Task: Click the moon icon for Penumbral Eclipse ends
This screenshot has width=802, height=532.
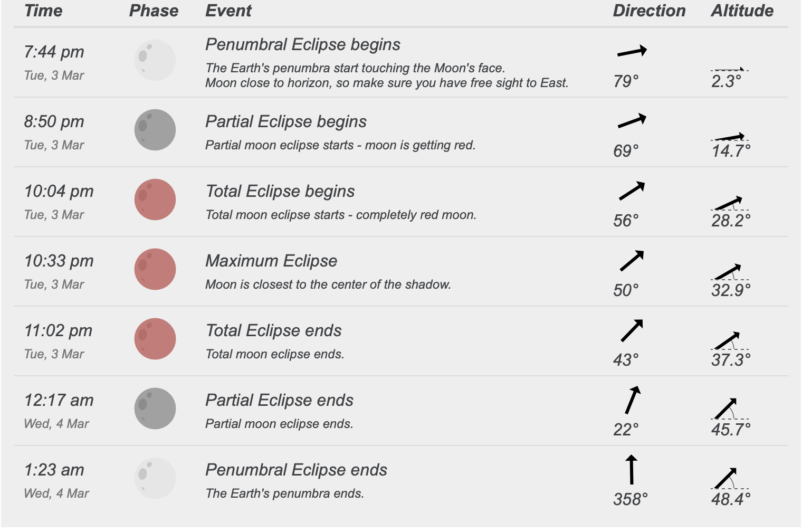Action: pos(155,478)
